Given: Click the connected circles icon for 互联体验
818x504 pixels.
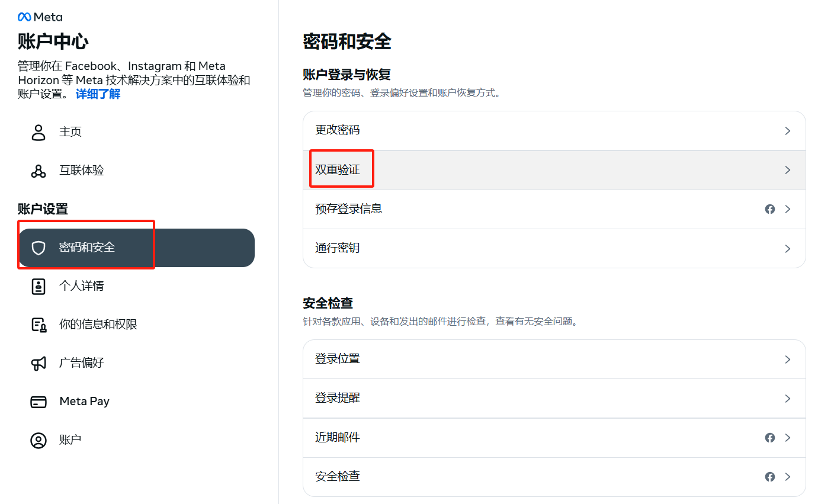Looking at the screenshot, I should [x=39, y=171].
